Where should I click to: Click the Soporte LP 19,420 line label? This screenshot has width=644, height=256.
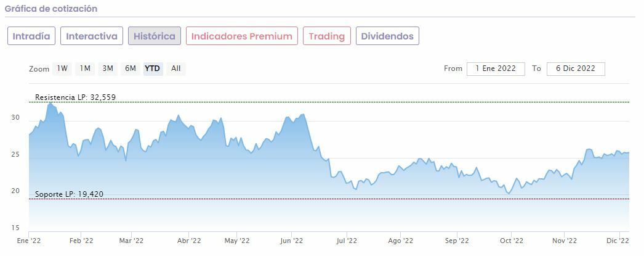click(69, 194)
